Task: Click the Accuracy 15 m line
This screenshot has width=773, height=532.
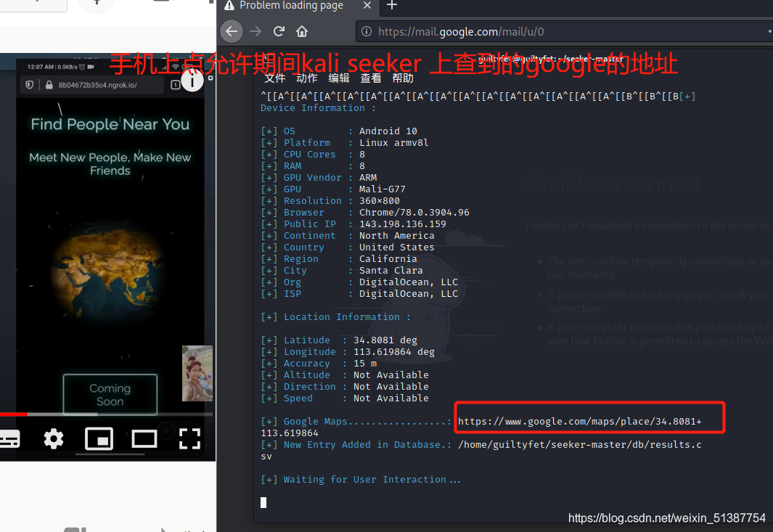Action: [x=319, y=364]
